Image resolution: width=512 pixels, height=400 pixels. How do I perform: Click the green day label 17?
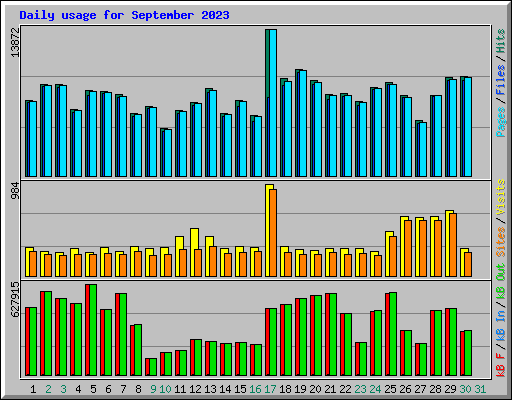pos(270,389)
